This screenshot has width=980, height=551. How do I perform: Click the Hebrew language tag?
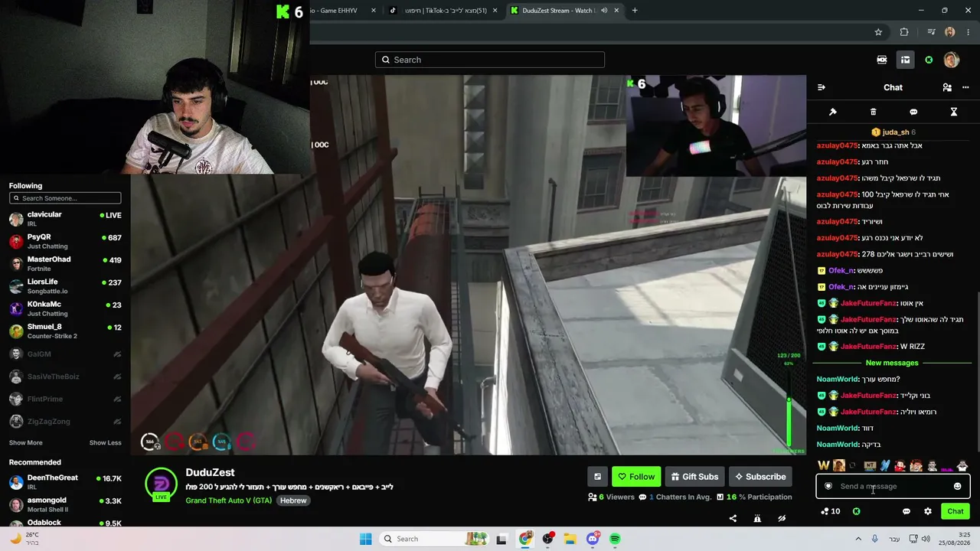coord(293,500)
